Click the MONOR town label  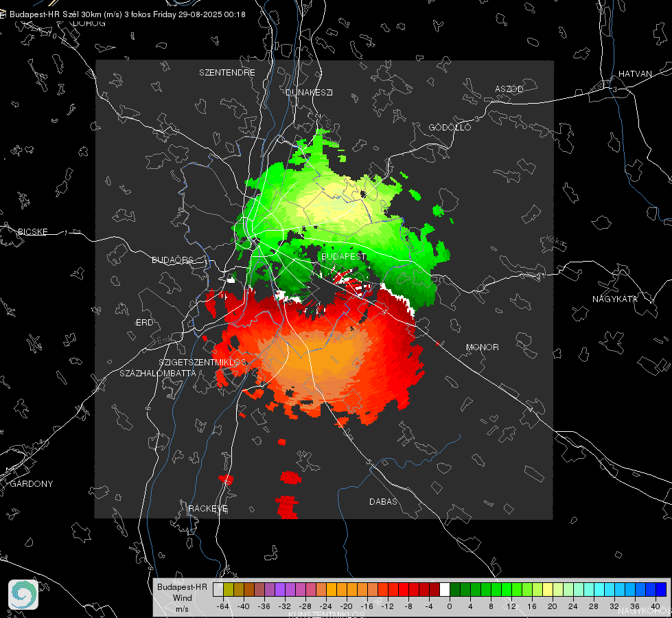(x=482, y=347)
